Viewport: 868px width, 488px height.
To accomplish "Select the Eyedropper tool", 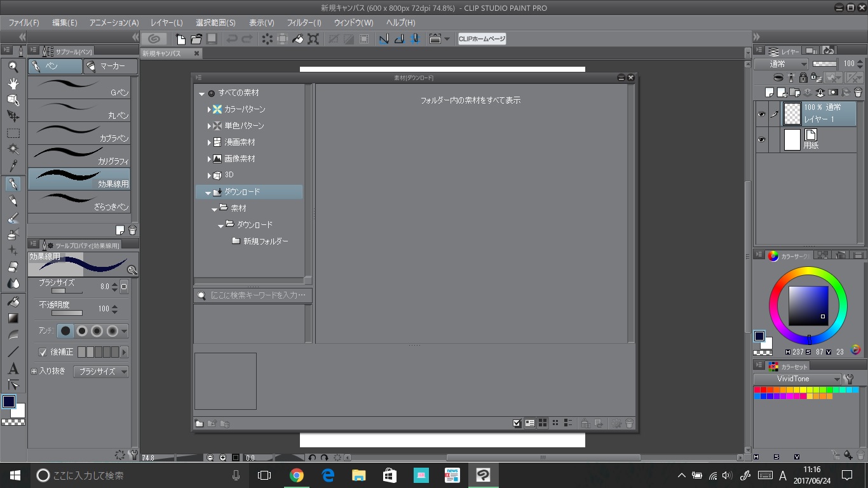I will (x=13, y=166).
